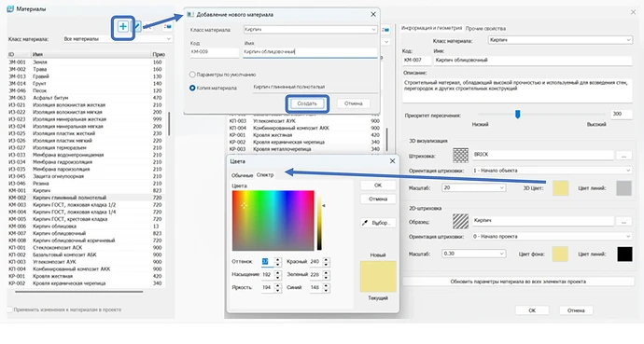Click the black Цвет линий swatch in 2D-штриховка
This screenshot has height=344, width=644.
(624, 255)
